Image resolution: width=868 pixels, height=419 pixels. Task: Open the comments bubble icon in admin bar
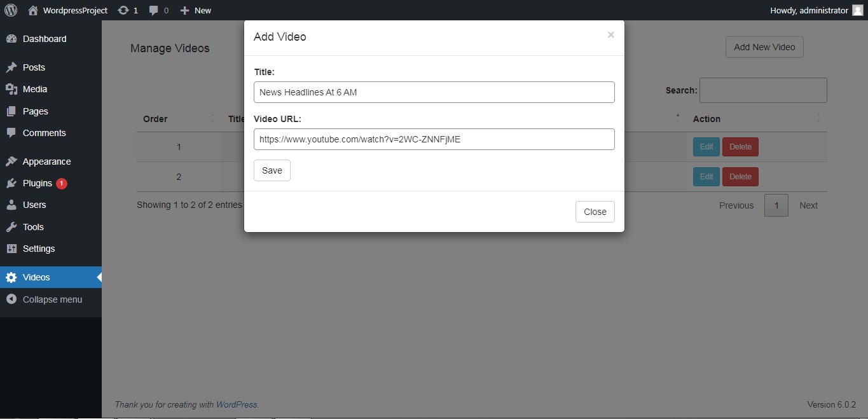coord(153,10)
